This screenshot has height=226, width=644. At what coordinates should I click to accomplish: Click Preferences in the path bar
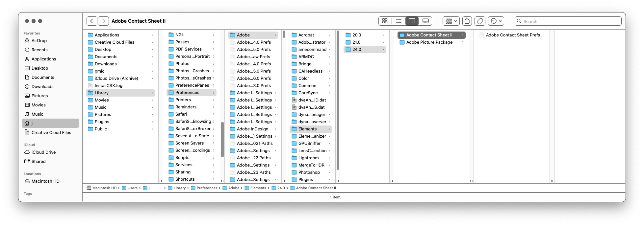(204, 188)
